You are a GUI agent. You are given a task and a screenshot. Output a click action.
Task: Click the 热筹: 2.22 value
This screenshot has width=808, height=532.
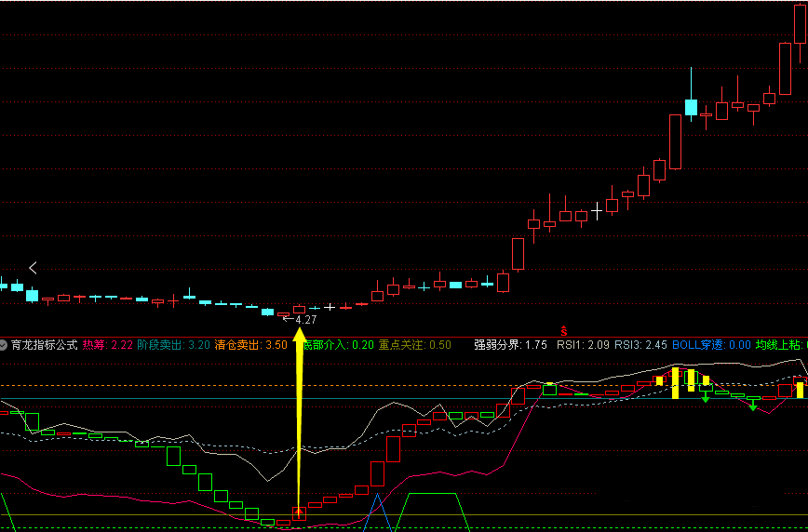pos(108,345)
